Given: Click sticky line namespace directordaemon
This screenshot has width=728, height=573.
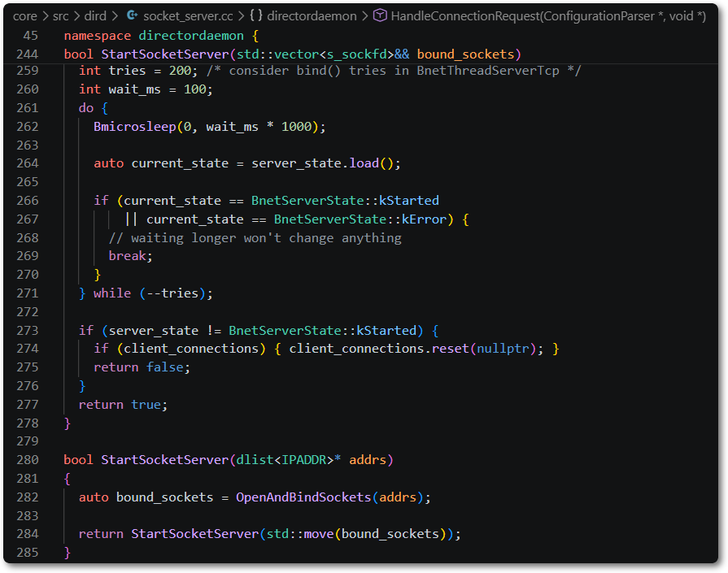Looking at the screenshot, I should pos(160,36).
